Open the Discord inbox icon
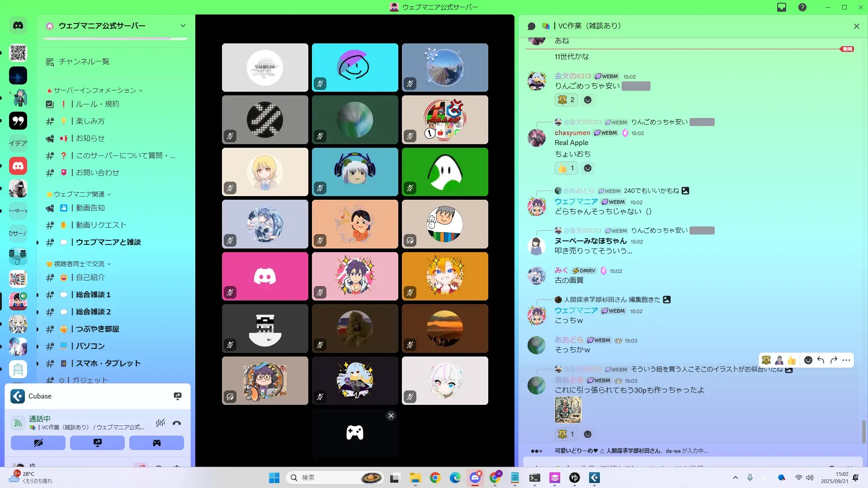The image size is (868, 488). [x=782, y=7]
